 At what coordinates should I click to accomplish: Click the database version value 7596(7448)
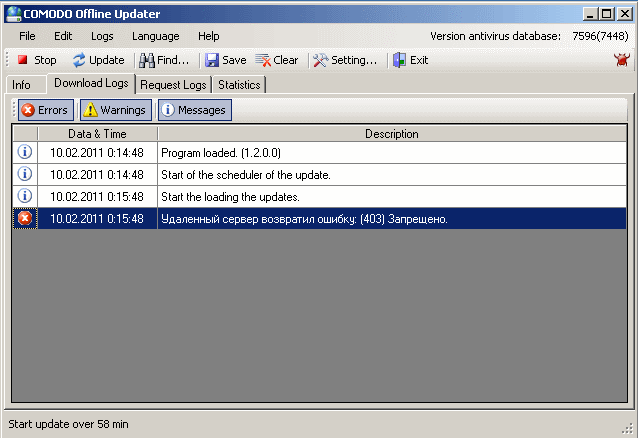(x=600, y=36)
